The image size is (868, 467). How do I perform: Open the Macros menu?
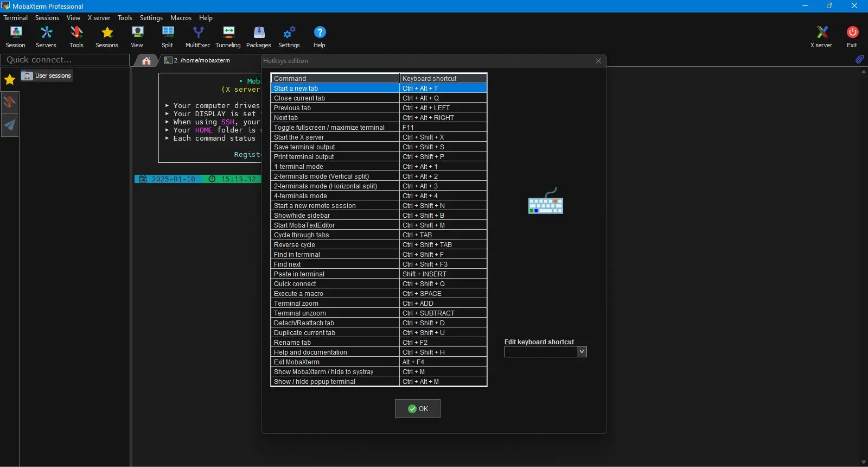(x=181, y=18)
